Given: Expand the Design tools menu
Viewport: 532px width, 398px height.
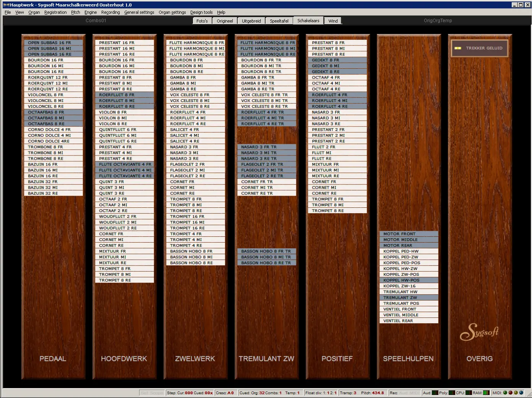Looking at the screenshot, I should pos(201,12).
